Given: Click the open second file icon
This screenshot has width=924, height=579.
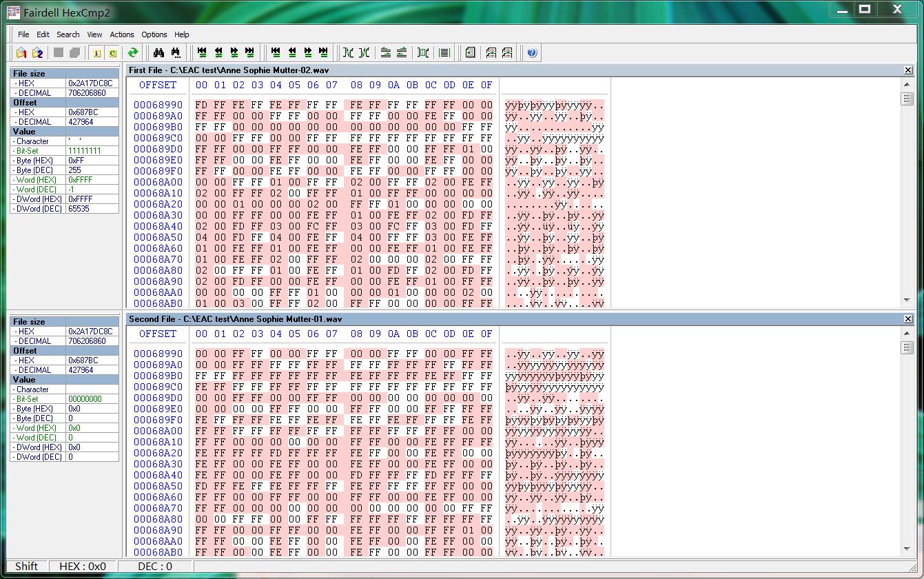Looking at the screenshot, I should pyautogui.click(x=38, y=53).
